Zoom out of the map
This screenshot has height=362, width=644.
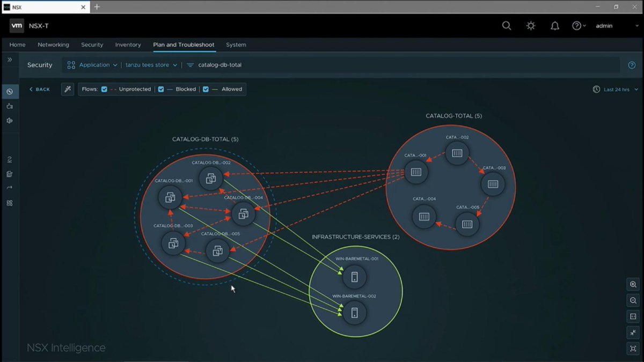pyautogui.click(x=633, y=301)
